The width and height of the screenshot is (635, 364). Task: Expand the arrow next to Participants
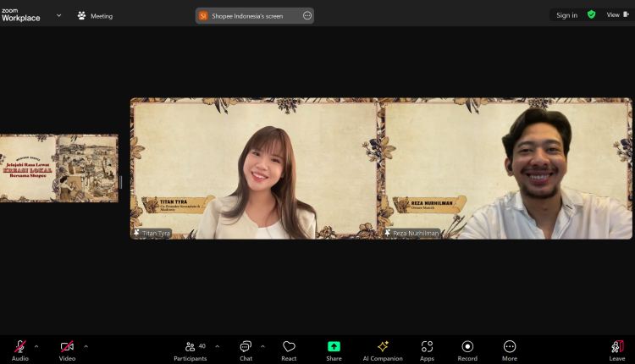click(x=217, y=346)
